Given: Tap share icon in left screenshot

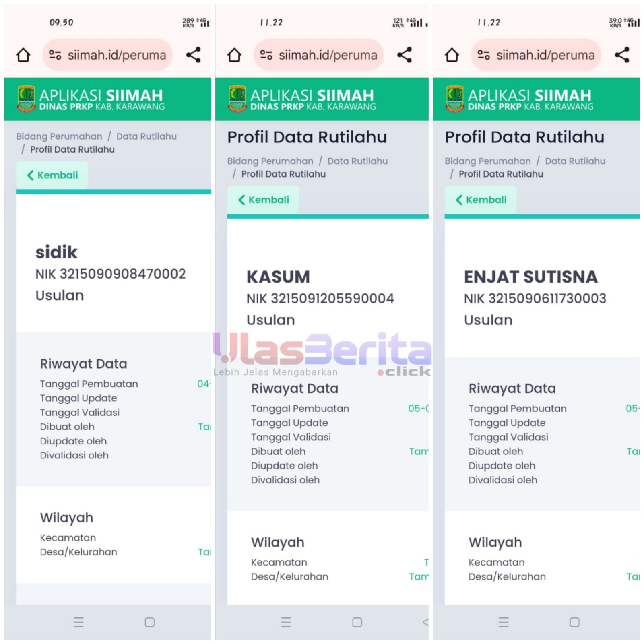Looking at the screenshot, I should pos(193,55).
